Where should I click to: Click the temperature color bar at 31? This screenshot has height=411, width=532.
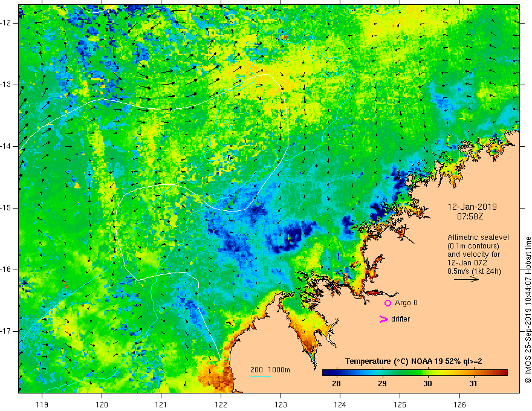tap(473, 373)
